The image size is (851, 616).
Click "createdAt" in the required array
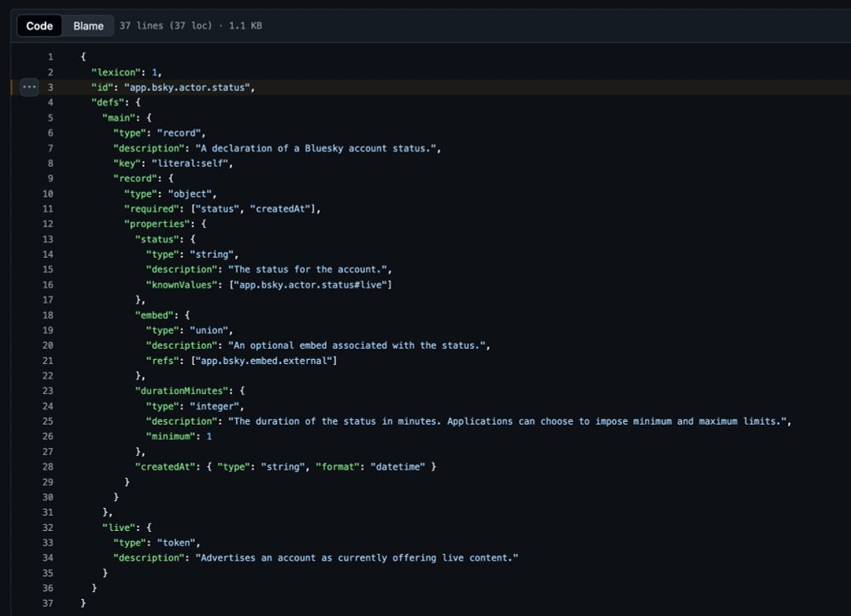280,209
